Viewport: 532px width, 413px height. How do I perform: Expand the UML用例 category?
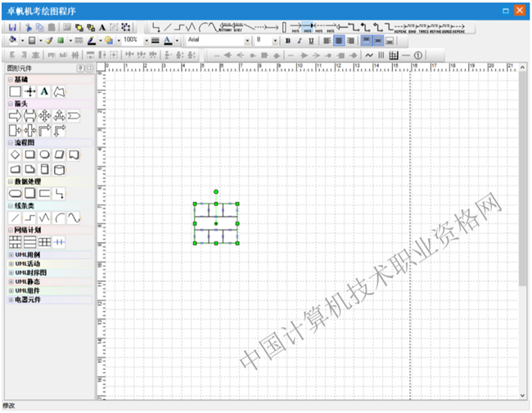click(11, 255)
